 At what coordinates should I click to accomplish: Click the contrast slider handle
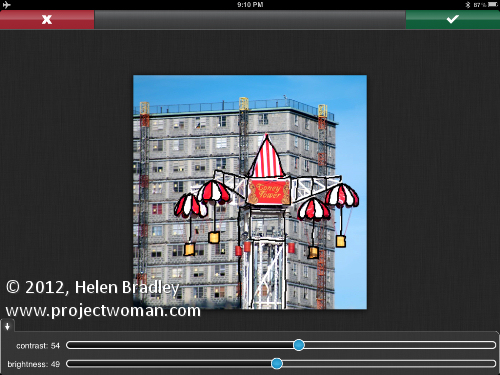[299, 345]
